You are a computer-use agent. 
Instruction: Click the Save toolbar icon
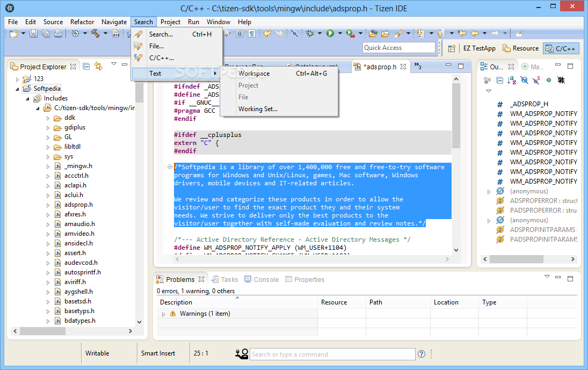[33, 34]
